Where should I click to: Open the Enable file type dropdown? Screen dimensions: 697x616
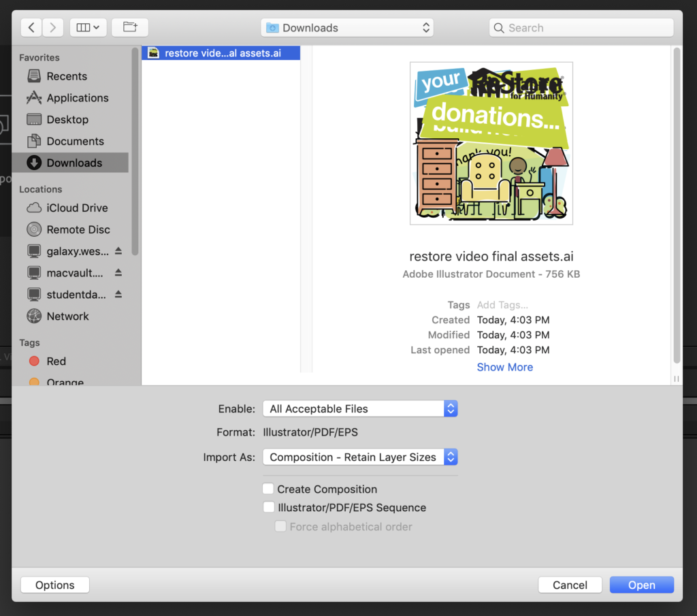pyautogui.click(x=359, y=408)
